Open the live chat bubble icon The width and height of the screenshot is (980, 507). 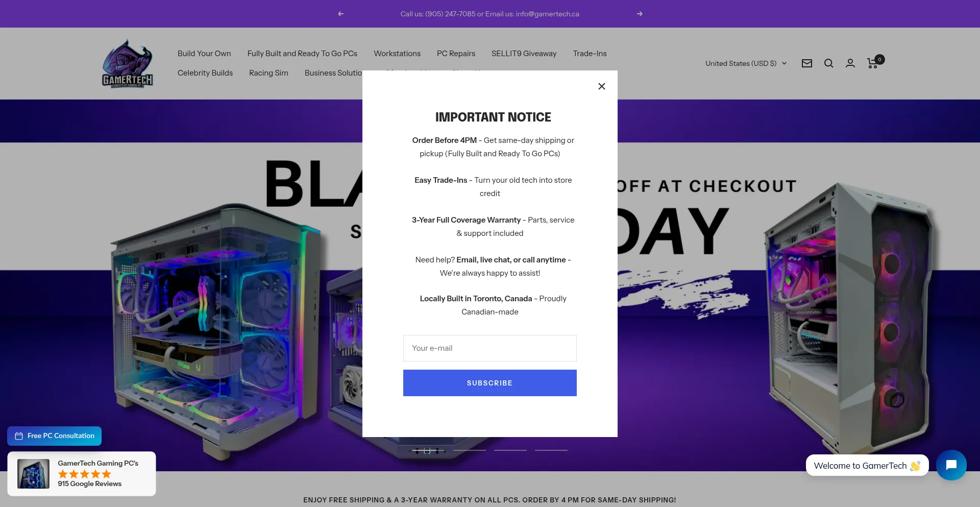(951, 465)
